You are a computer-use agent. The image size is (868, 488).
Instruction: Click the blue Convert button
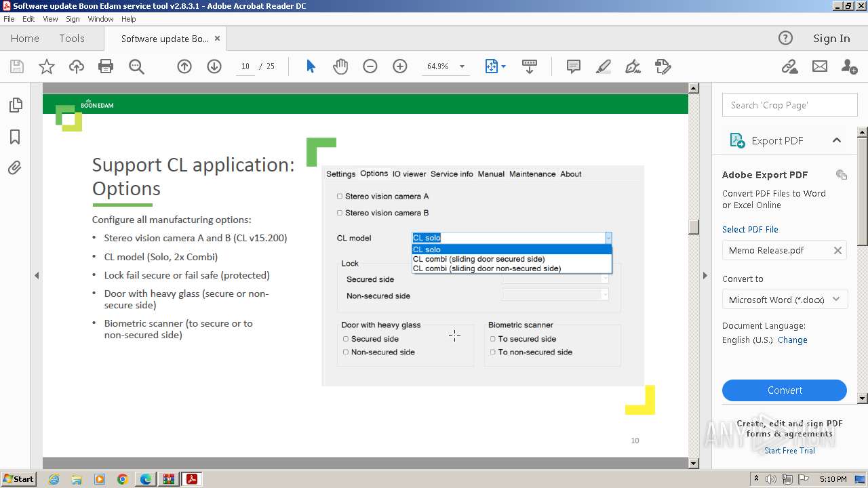point(785,390)
